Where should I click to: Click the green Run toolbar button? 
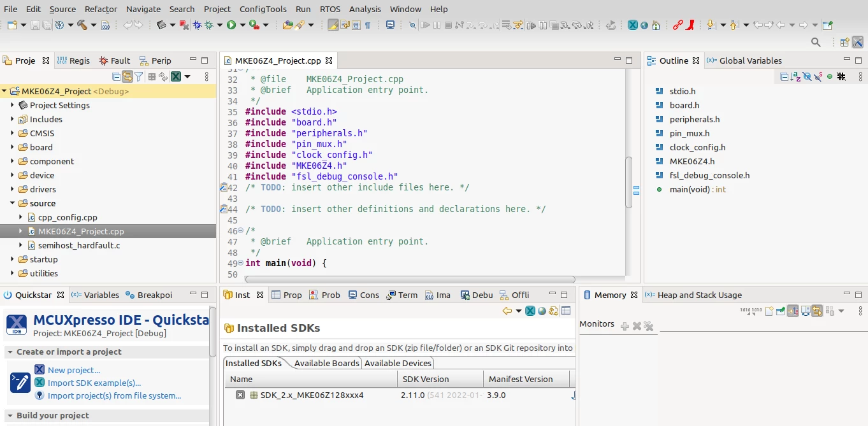point(231,25)
